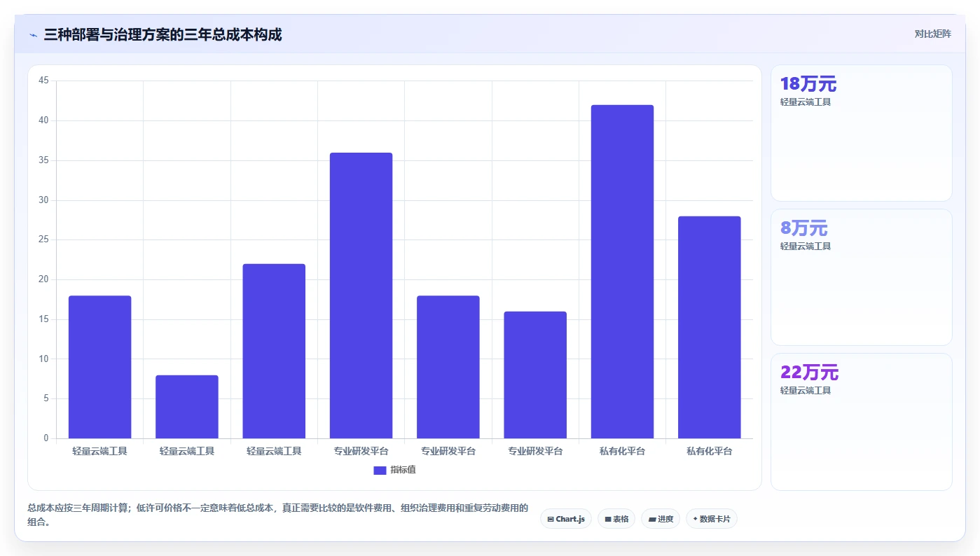Click the footnote beginning 总成本应按三年周期计算
This screenshot has width=980, height=556.
point(277,515)
